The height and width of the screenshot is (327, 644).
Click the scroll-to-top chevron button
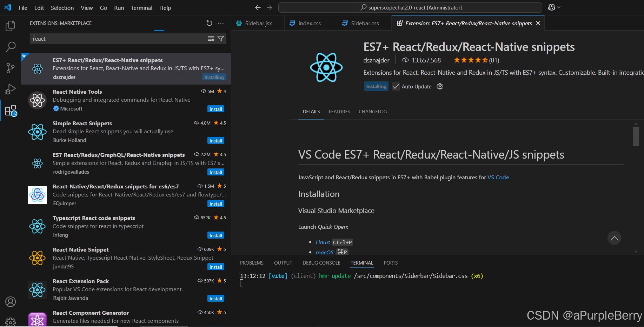pyautogui.click(x=614, y=238)
